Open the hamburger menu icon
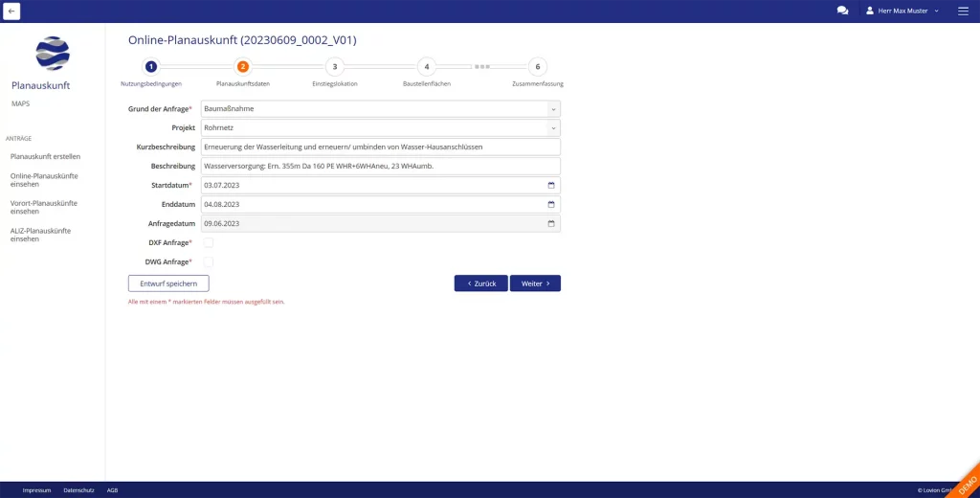This screenshot has height=498, width=980. (963, 11)
